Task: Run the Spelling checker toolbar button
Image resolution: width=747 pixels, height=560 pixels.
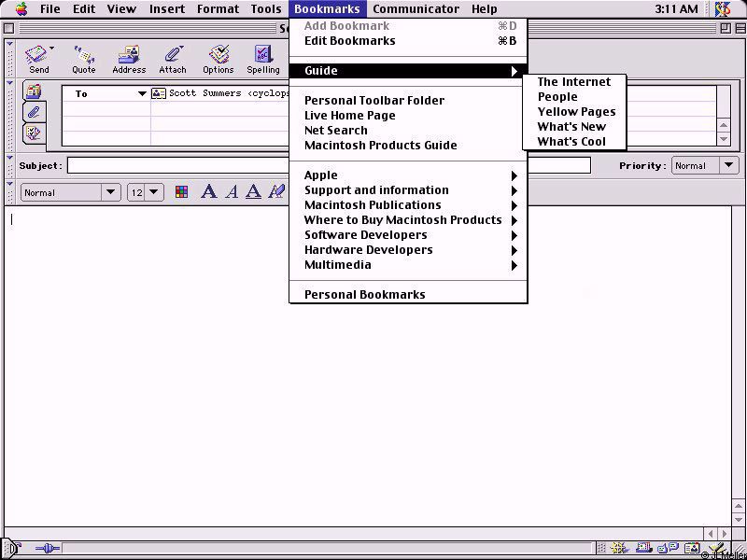Action: point(263,59)
